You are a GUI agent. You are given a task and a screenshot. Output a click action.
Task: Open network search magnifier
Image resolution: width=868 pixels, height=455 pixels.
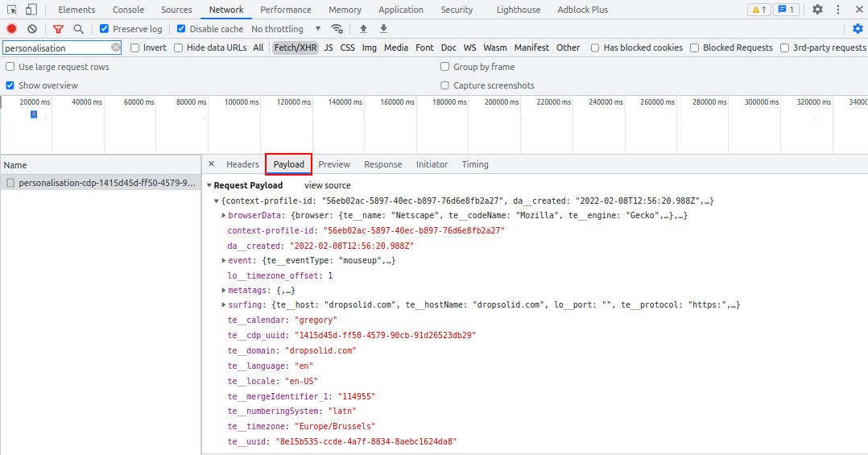pos(79,29)
